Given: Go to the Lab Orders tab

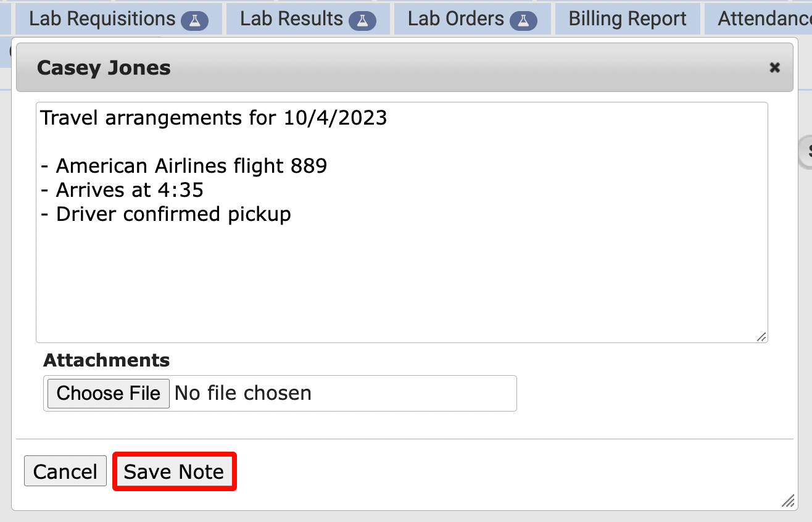Looking at the screenshot, I should pyautogui.click(x=456, y=19).
